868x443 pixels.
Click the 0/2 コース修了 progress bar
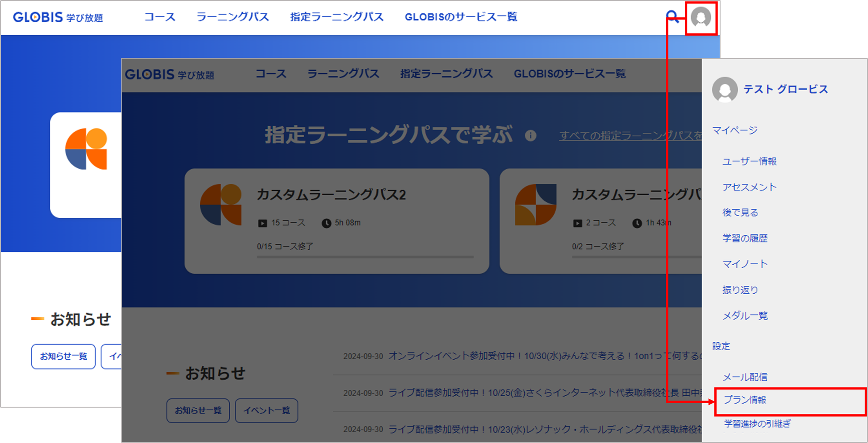637,257
